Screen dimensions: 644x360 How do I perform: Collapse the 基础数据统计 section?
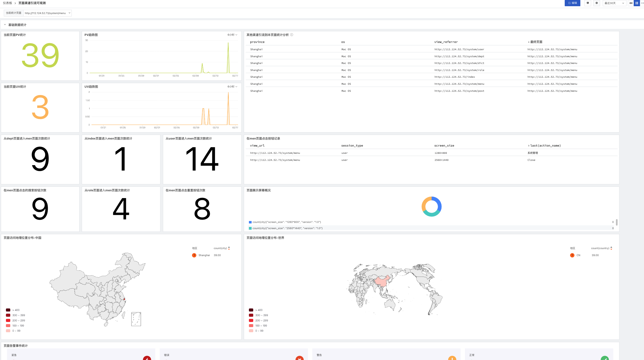click(5, 25)
